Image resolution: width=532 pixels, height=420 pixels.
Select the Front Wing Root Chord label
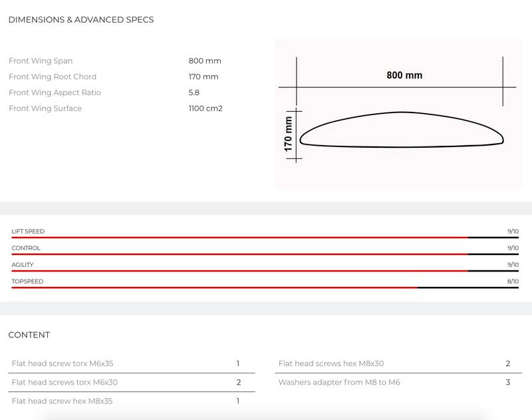coord(53,77)
